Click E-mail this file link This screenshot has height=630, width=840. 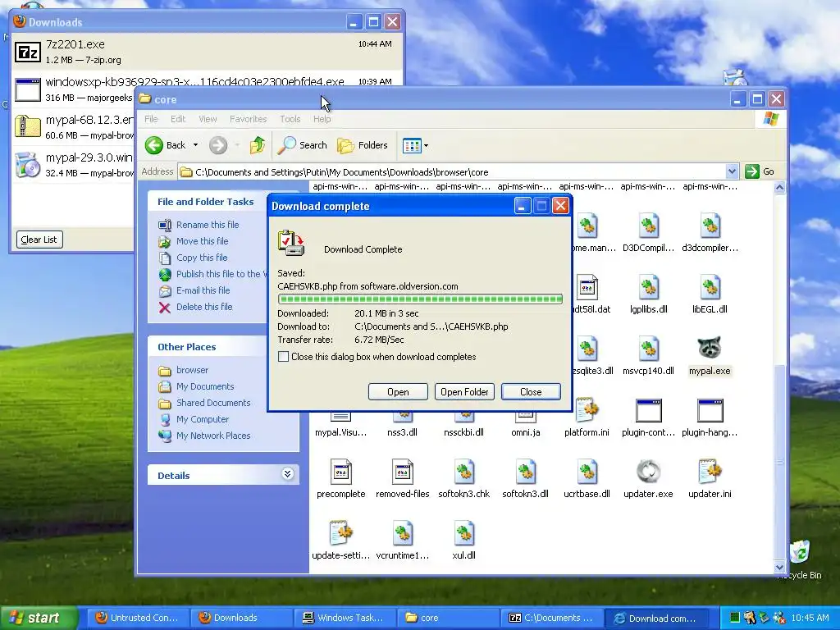coord(203,290)
